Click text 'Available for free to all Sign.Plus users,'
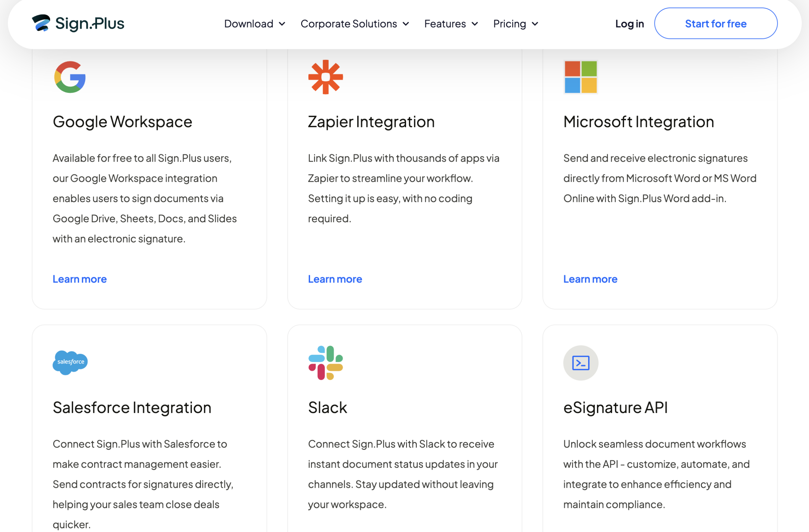Image resolution: width=809 pixels, height=532 pixels. pos(142,158)
